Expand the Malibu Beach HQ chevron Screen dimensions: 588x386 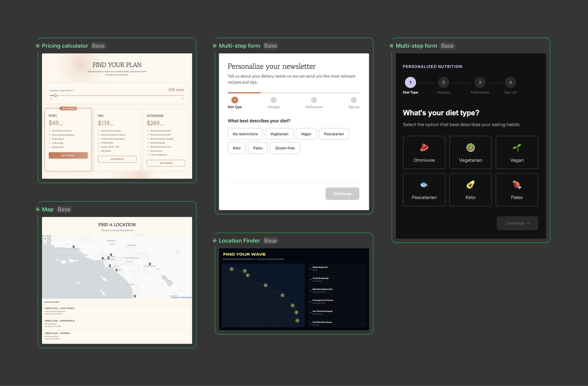(x=363, y=268)
